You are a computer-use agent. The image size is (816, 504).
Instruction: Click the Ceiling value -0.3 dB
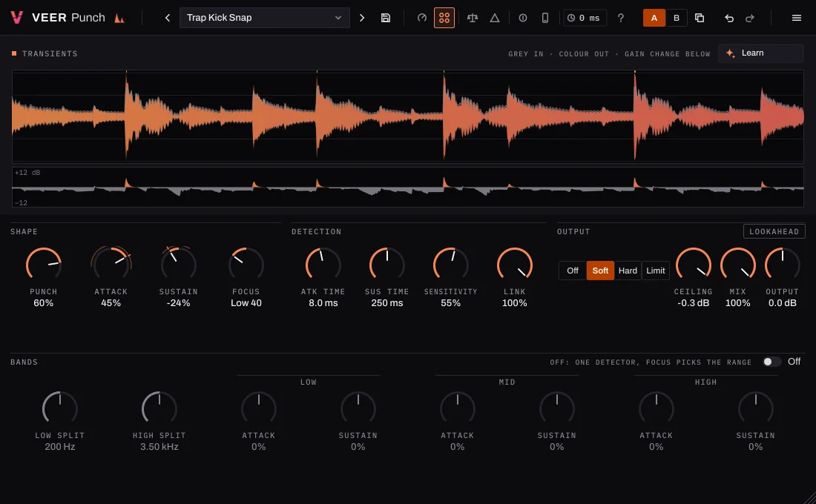[693, 303]
